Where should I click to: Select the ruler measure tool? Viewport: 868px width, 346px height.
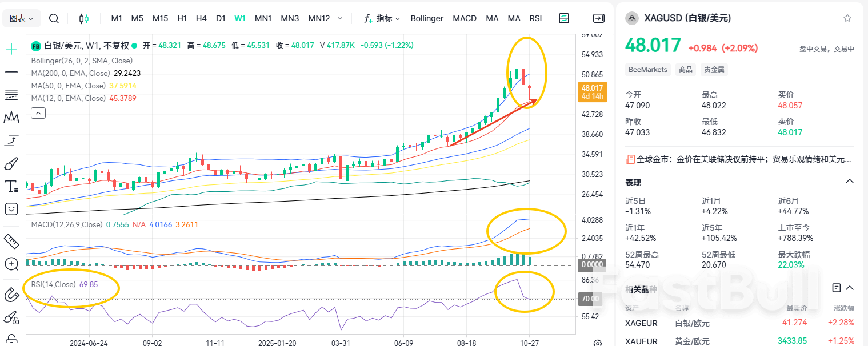click(x=11, y=242)
